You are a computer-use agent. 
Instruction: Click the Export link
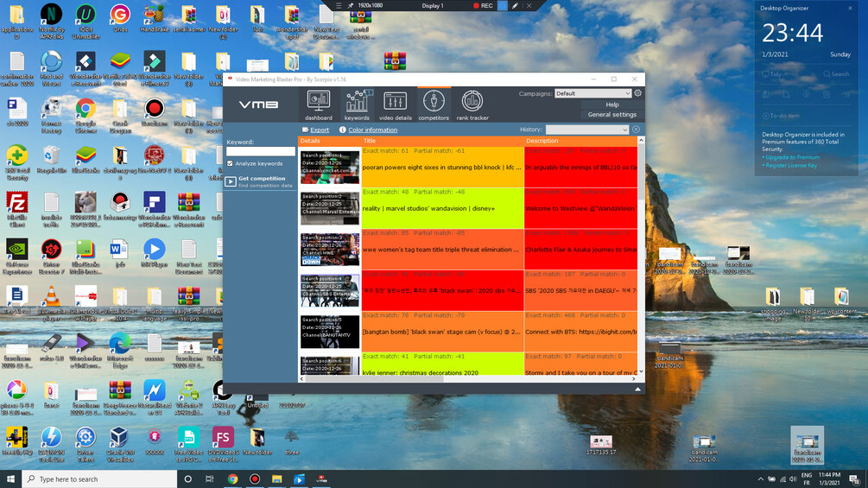tap(319, 130)
